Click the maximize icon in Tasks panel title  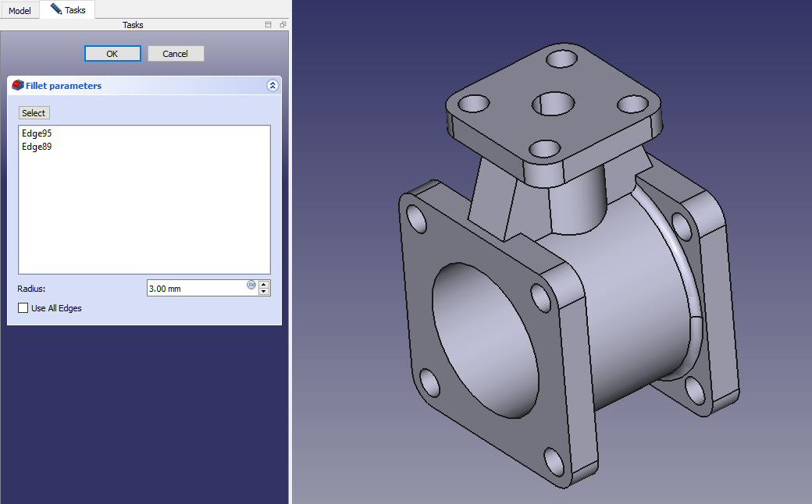click(x=269, y=25)
